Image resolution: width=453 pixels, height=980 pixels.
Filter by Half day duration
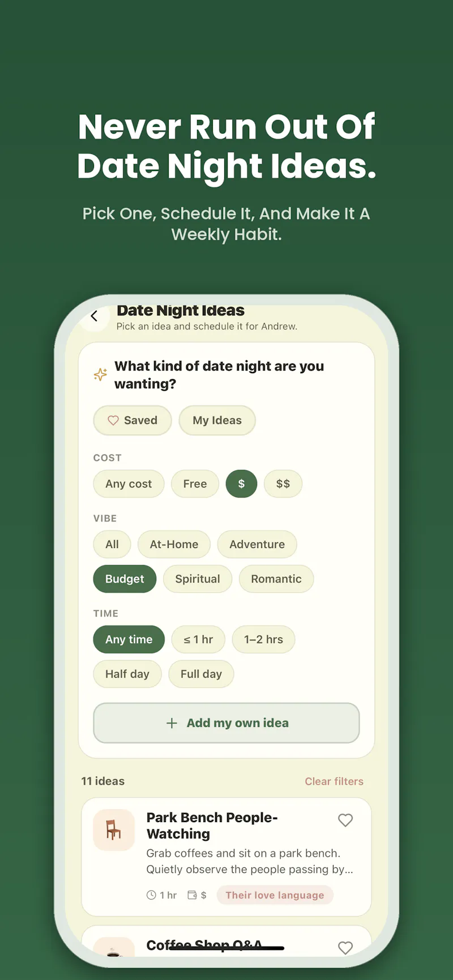tap(127, 674)
